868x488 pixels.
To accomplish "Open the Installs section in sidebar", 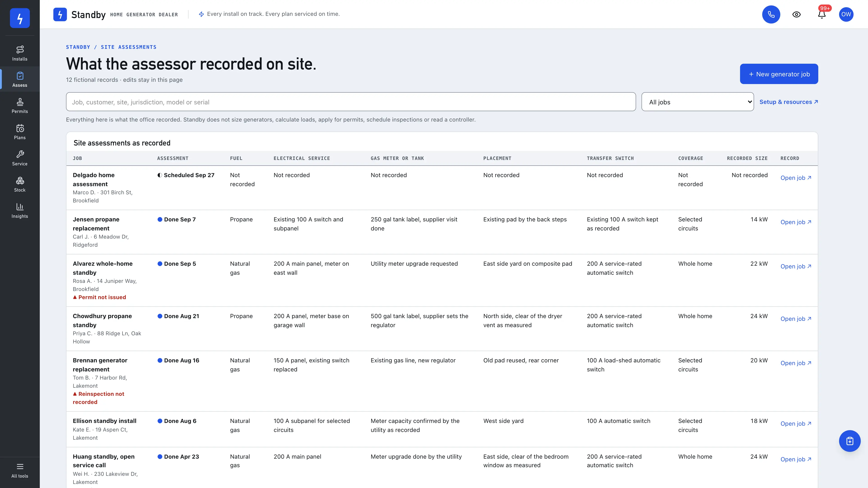I will tap(20, 53).
